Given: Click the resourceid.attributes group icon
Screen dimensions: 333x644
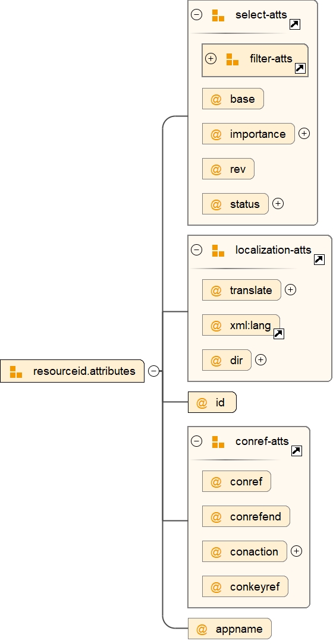Looking at the screenshot, I should (16, 372).
